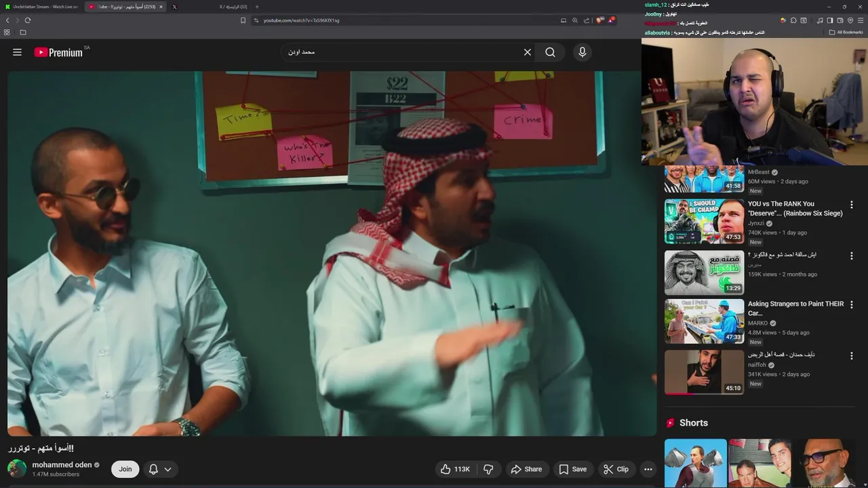Open site settings icon in address bar
This screenshot has height=488, width=868.
pos(256,20)
